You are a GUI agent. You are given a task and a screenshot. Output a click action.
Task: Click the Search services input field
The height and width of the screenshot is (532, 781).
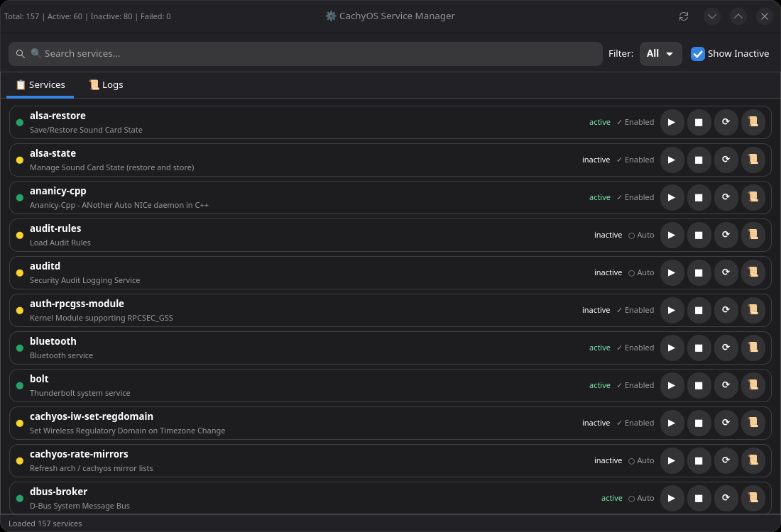[305, 54]
